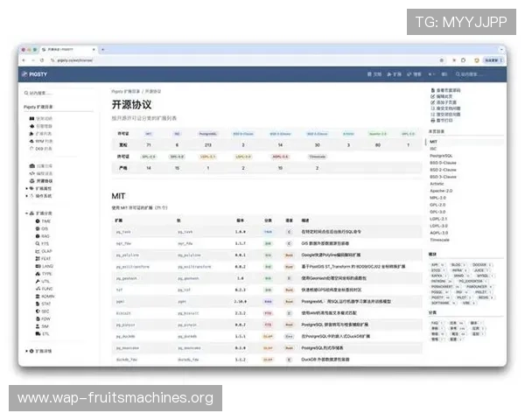Open the browser tab list chevron
The height and width of the screenshot is (420, 525).
point(501,50)
